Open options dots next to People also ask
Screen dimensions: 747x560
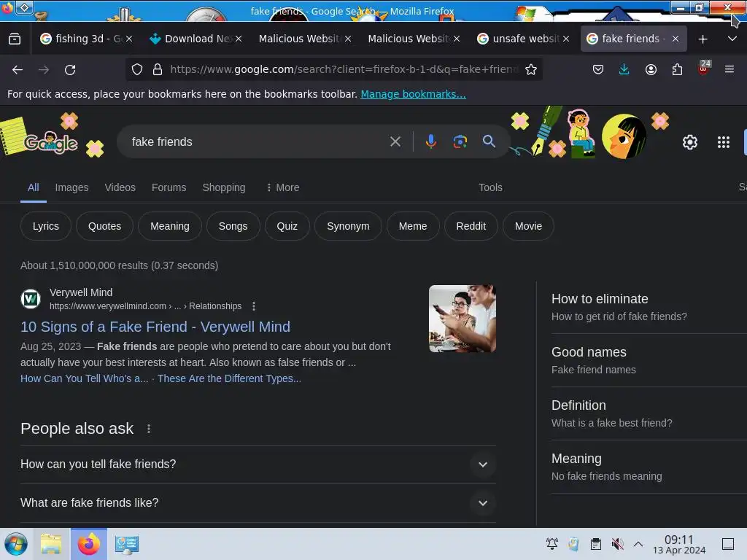149,429
